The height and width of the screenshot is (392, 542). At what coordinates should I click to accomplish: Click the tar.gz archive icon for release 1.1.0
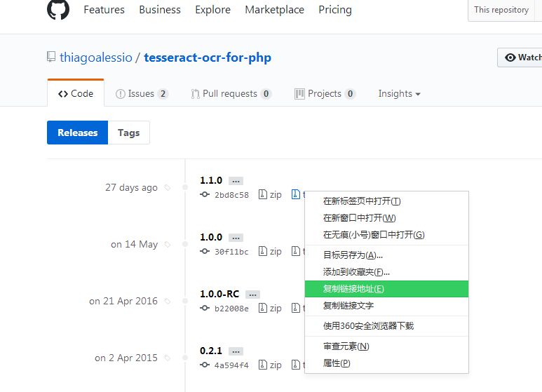tap(296, 194)
